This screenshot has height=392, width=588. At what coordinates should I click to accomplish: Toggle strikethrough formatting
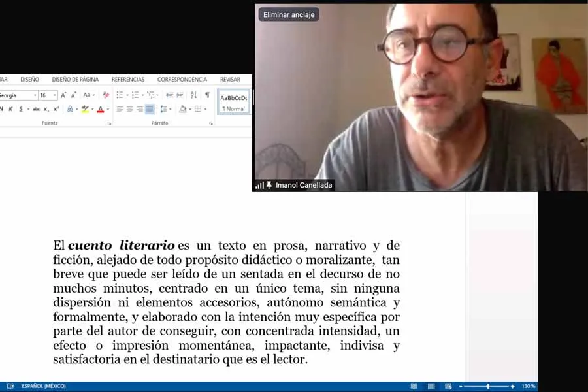[x=37, y=107]
